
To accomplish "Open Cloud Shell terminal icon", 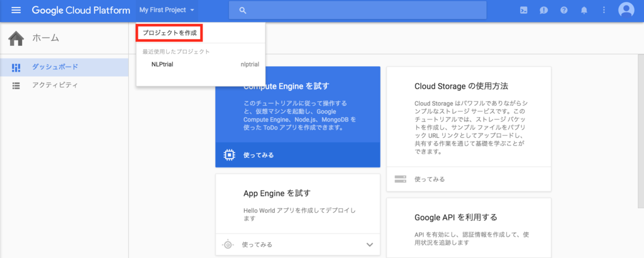I will coord(524,10).
